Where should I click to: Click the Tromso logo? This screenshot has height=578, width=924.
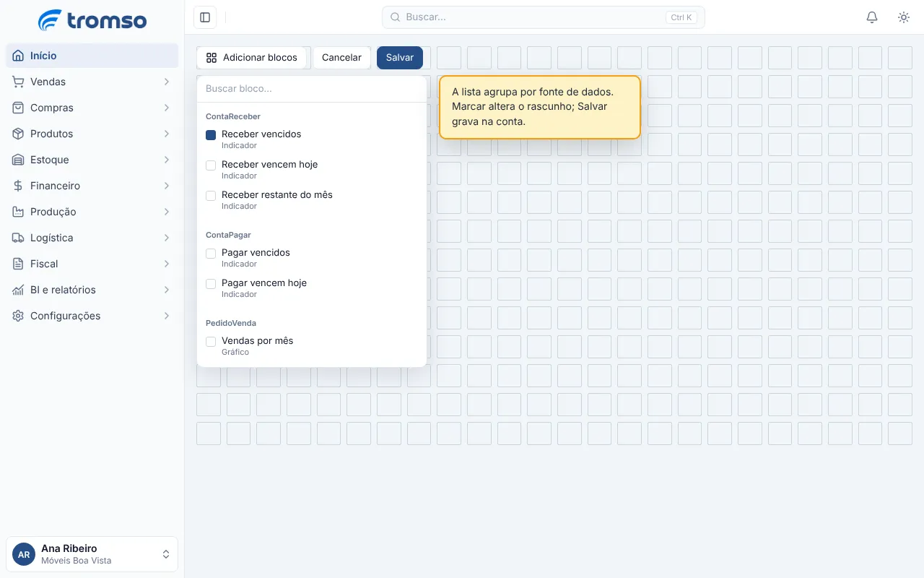pos(92,20)
